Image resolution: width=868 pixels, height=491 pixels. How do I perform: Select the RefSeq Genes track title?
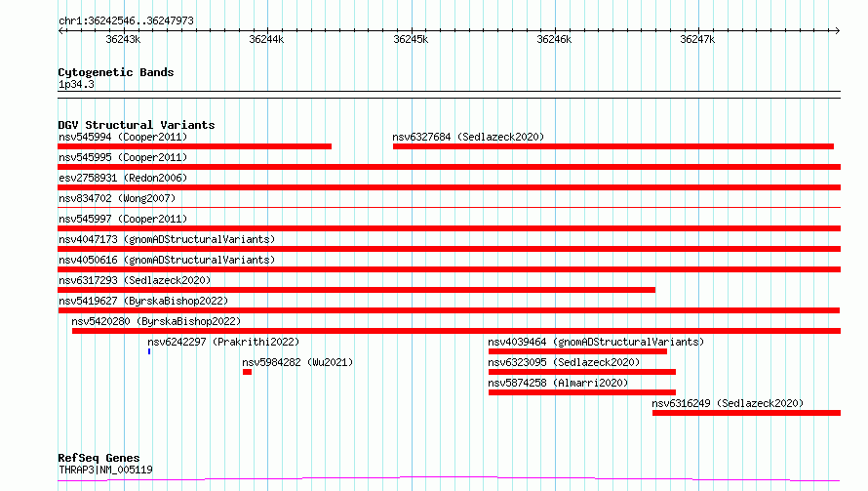(x=99, y=458)
